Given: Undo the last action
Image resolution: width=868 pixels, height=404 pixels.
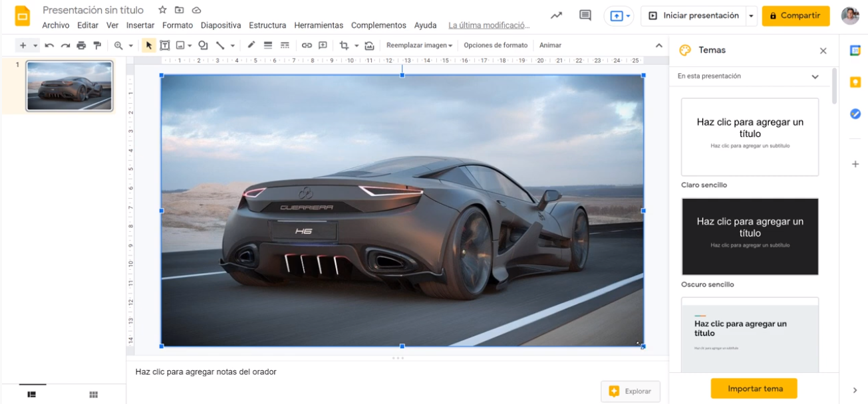Looking at the screenshot, I should click(49, 45).
